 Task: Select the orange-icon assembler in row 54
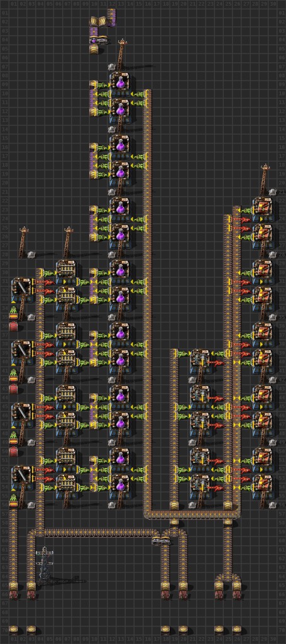tap(262, 485)
